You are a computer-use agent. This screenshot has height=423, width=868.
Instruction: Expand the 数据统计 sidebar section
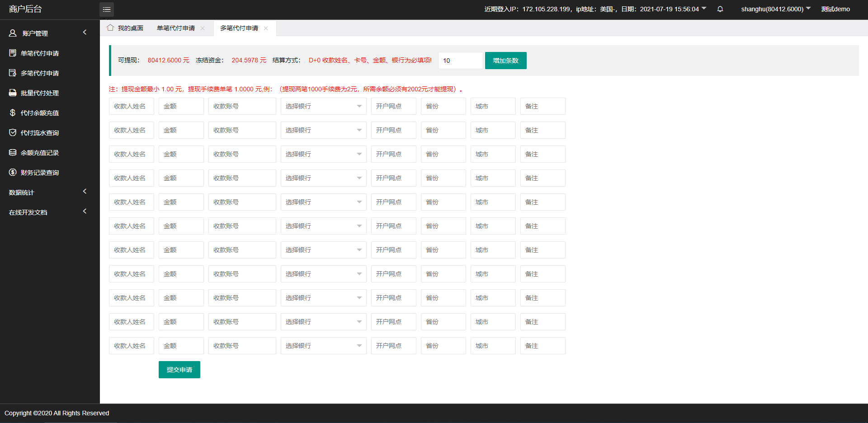(x=47, y=193)
